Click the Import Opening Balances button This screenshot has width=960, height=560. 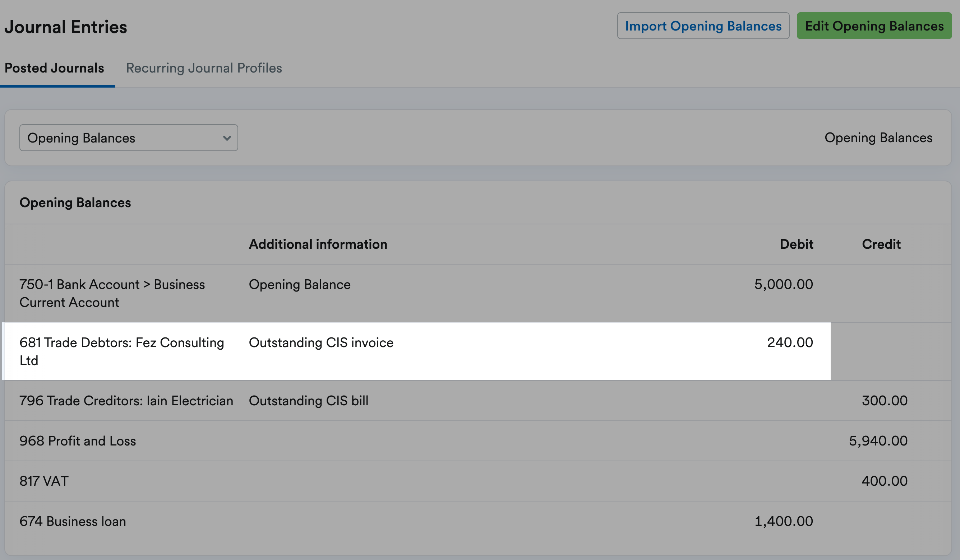click(x=703, y=26)
